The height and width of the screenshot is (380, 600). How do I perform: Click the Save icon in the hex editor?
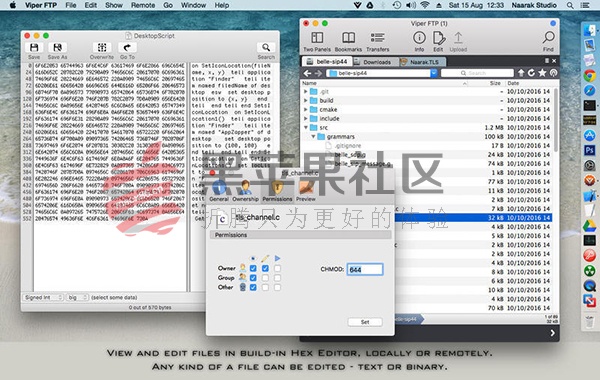point(34,47)
